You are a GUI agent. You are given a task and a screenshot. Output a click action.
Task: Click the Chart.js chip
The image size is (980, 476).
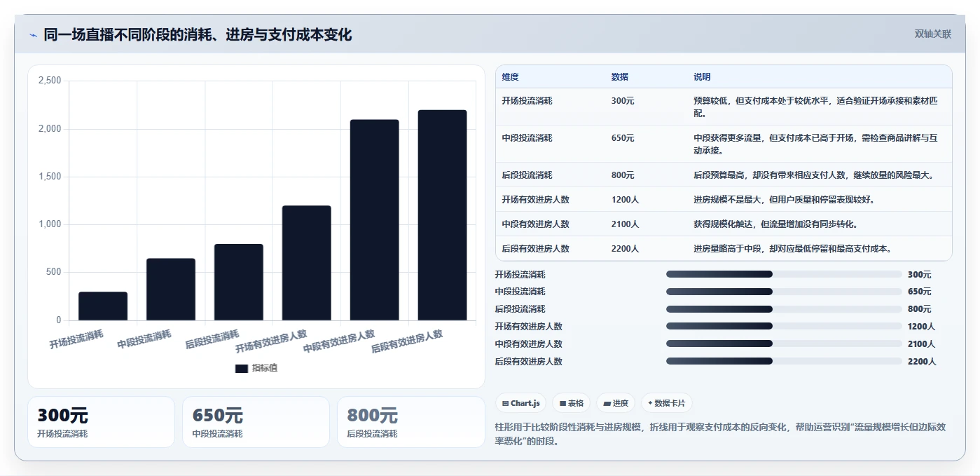tap(520, 403)
